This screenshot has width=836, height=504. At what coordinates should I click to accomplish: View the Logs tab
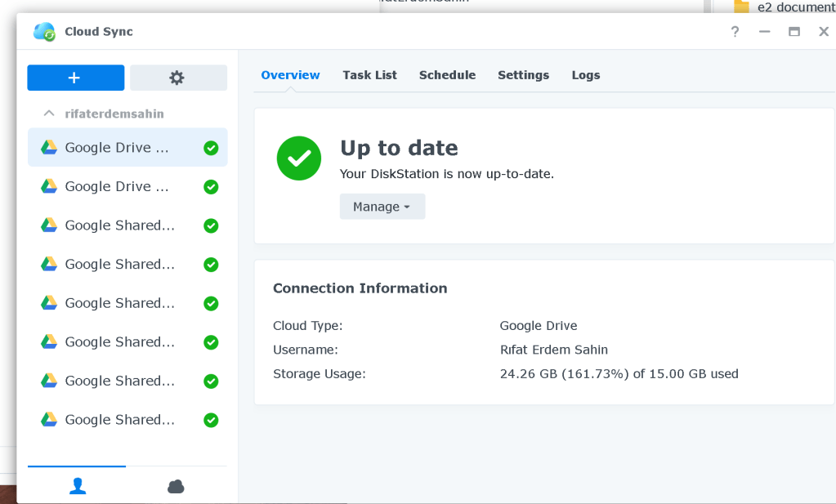point(586,75)
